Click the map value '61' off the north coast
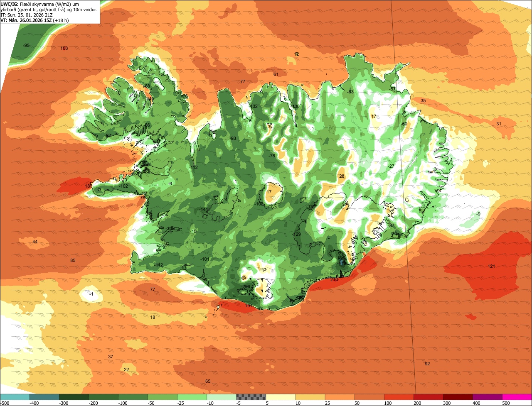This screenshot has height=406, width=532. tap(276, 75)
